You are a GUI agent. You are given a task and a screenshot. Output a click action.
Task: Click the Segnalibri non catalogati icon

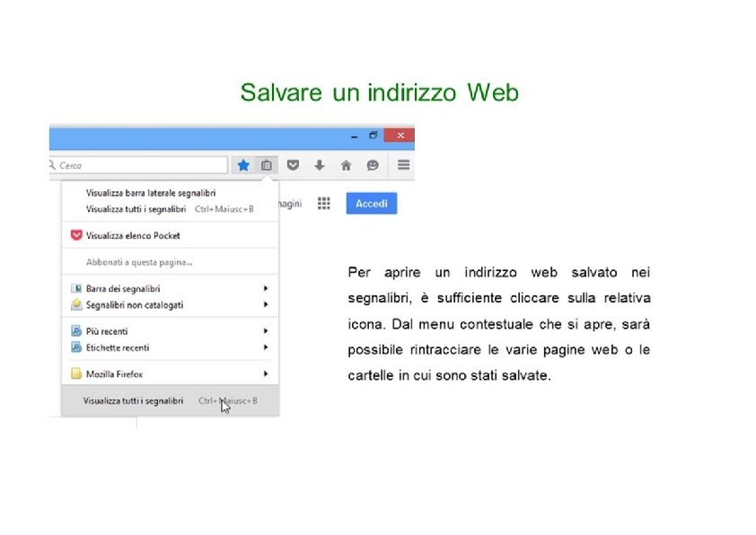coord(76,304)
